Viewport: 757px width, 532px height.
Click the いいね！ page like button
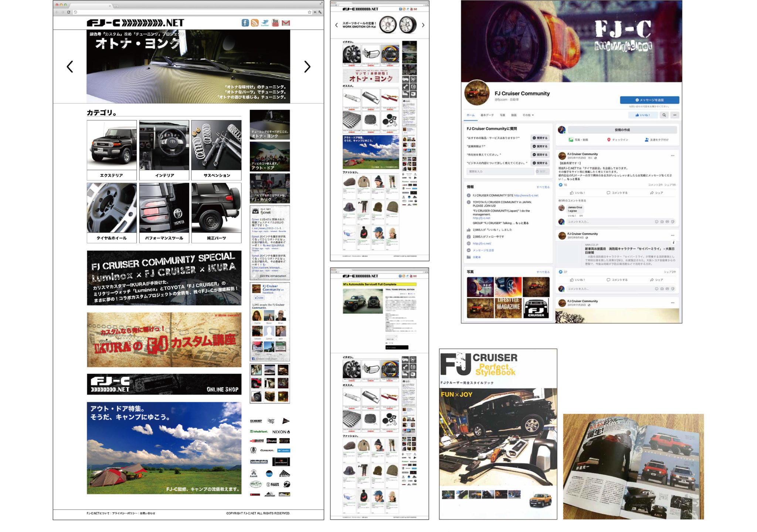[x=642, y=115]
